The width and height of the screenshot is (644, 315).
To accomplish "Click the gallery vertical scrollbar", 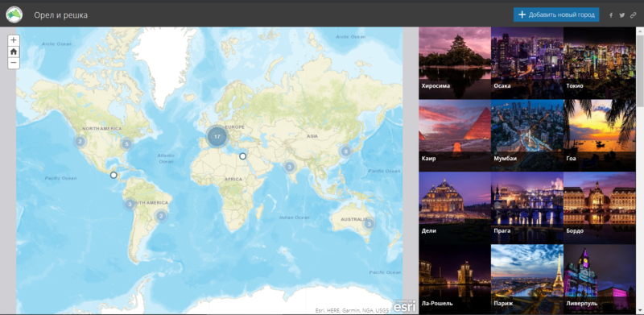I will click(x=640, y=171).
